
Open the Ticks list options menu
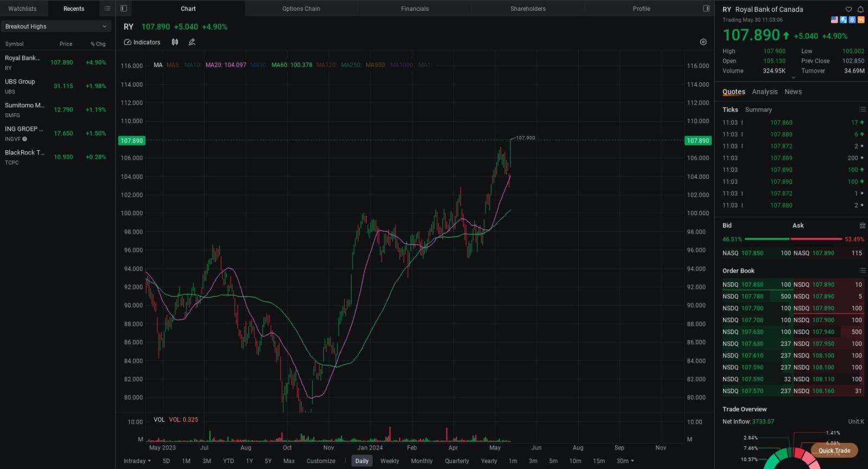[x=863, y=110]
